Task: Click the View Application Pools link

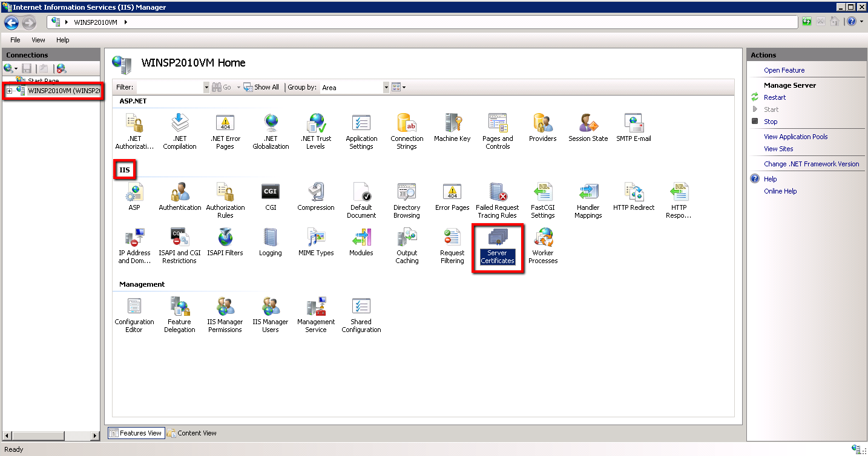Action: pos(795,137)
